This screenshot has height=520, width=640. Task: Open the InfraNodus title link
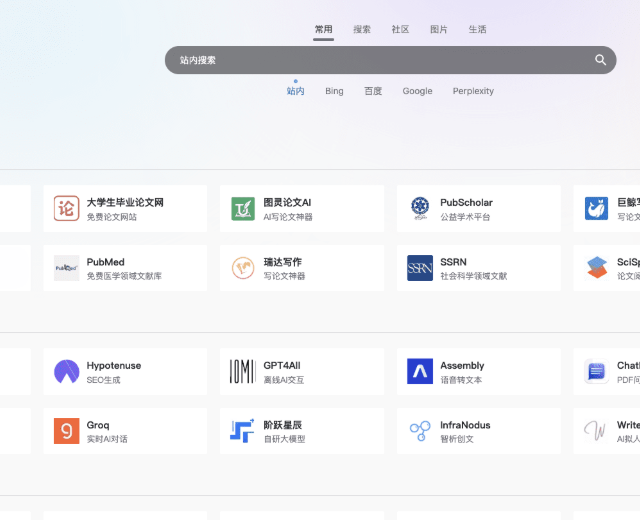(465, 425)
